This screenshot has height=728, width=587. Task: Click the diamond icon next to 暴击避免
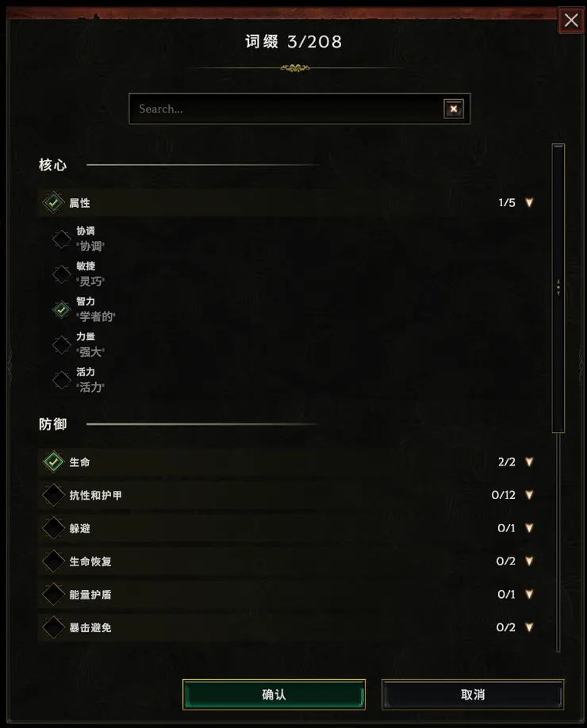coord(53,627)
